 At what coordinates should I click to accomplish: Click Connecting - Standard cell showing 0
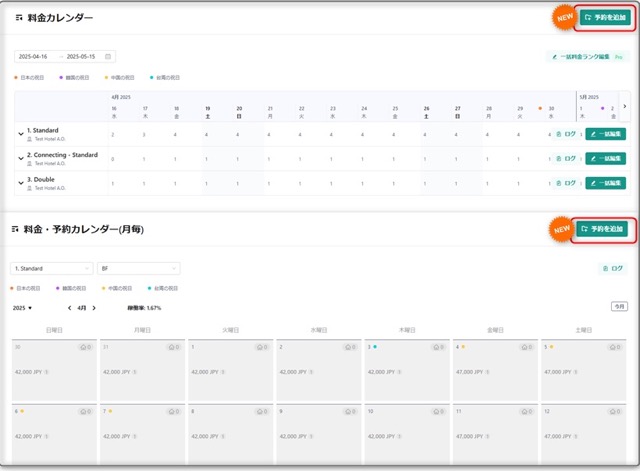coord(113,159)
